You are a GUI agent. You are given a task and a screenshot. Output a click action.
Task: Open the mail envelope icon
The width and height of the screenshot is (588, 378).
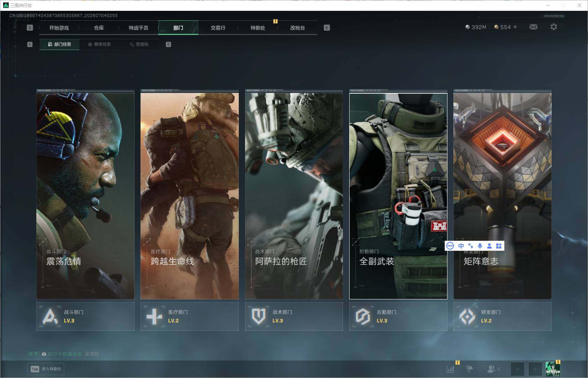[x=533, y=27]
